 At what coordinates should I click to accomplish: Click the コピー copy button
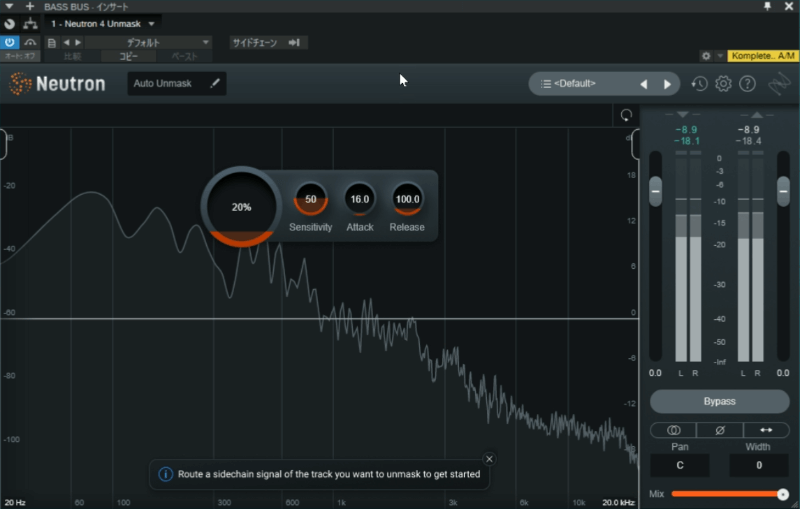point(128,56)
